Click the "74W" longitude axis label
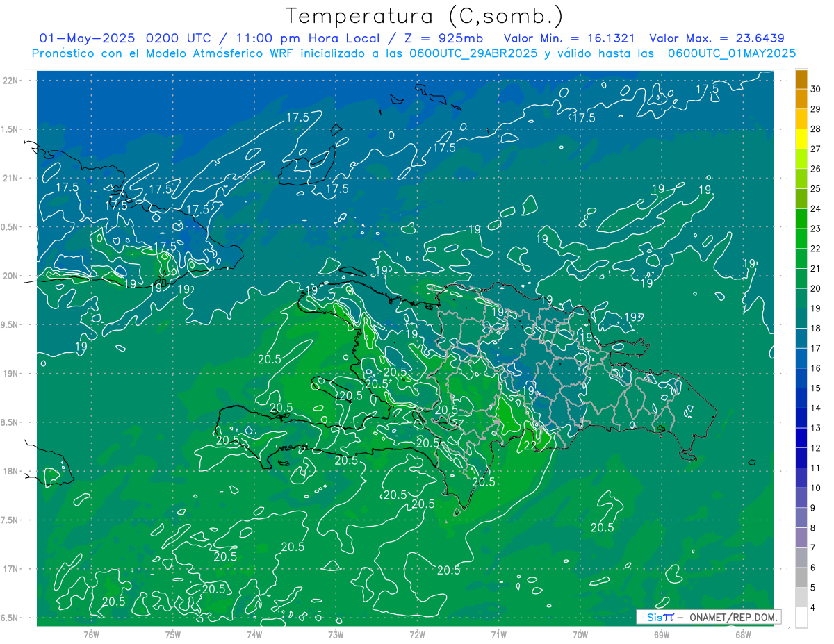Screen dimensions: 834x644 tap(254, 635)
